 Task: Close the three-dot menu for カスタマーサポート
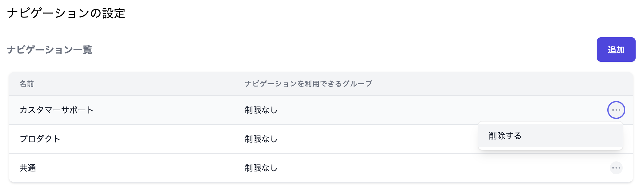(616, 110)
